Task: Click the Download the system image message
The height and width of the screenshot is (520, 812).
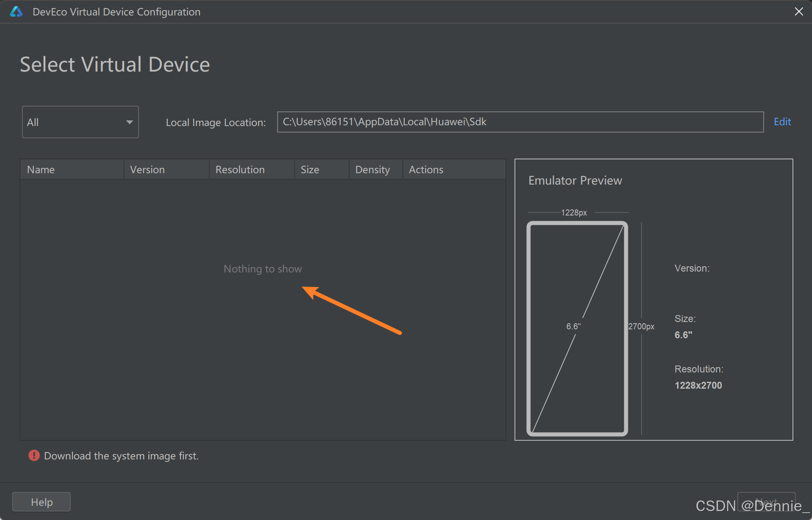Action: [x=121, y=456]
